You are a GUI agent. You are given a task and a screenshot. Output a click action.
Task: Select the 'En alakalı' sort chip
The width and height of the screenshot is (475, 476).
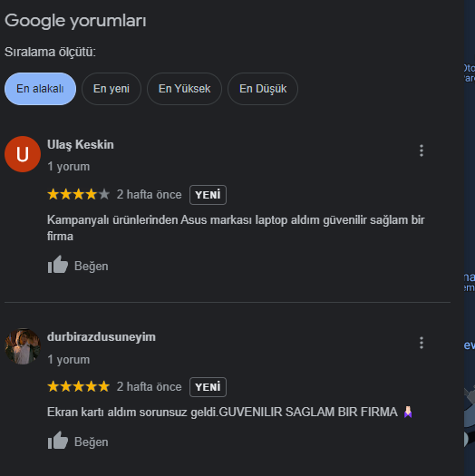point(40,89)
